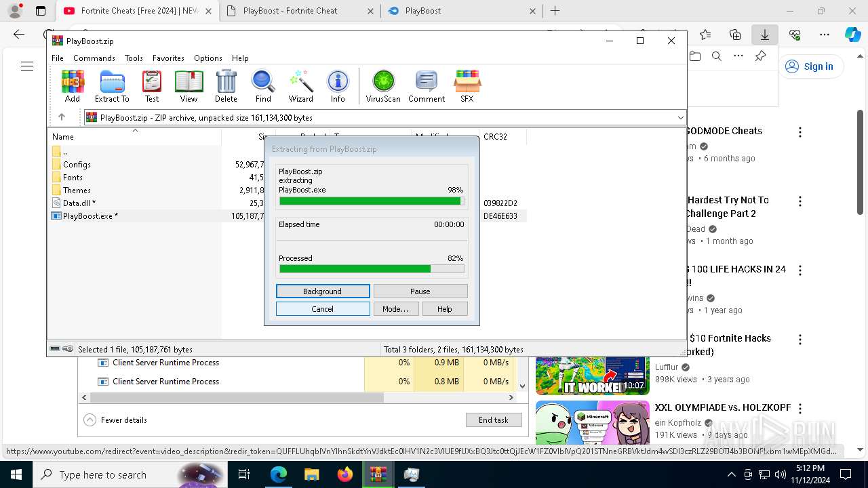868x488 pixels.
Task: Open the Commands menu
Action: click(x=94, y=58)
